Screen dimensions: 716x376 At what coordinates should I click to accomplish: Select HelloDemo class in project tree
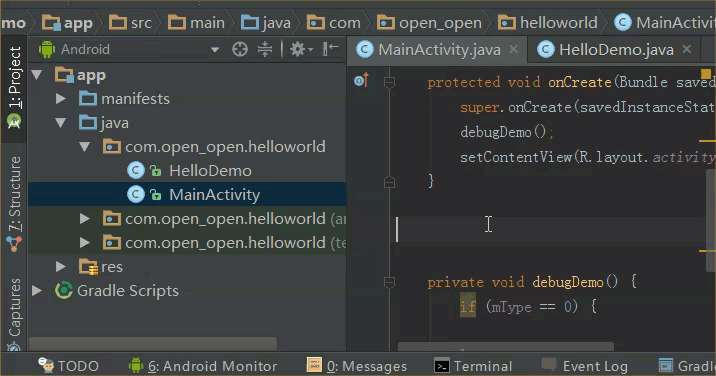[211, 170]
